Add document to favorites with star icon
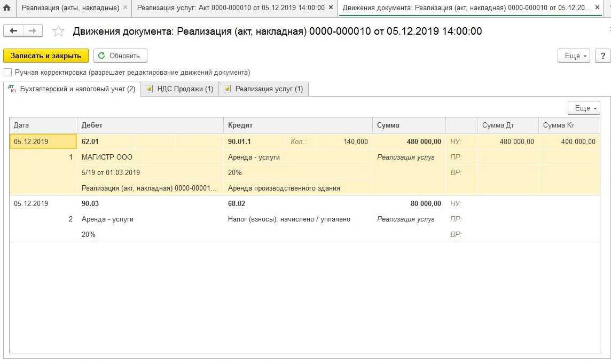611x364 pixels. (x=58, y=31)
